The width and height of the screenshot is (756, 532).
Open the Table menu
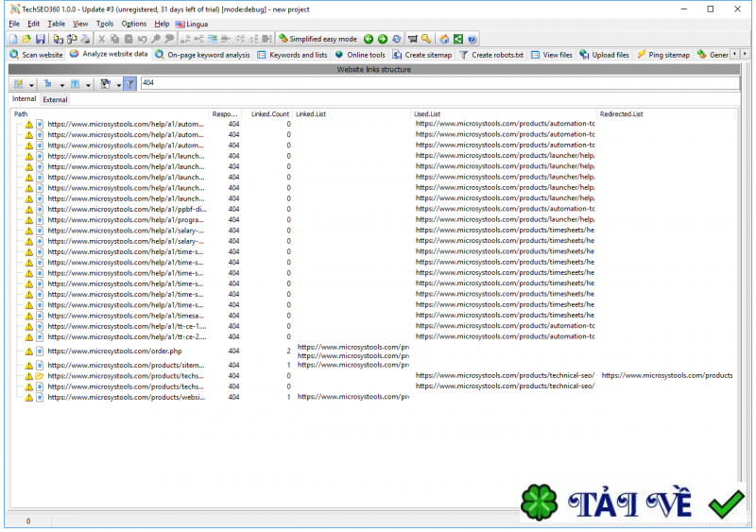coord(57,24)
